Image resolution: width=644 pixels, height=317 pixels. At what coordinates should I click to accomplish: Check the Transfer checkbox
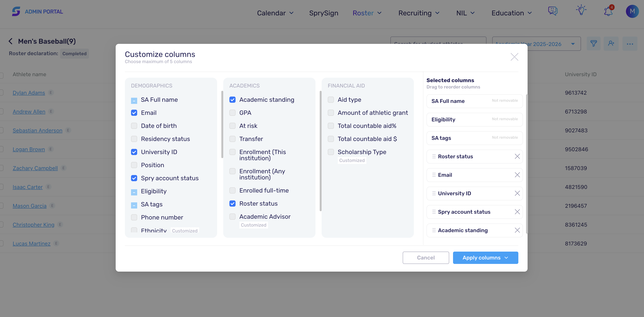click(232, 139)
